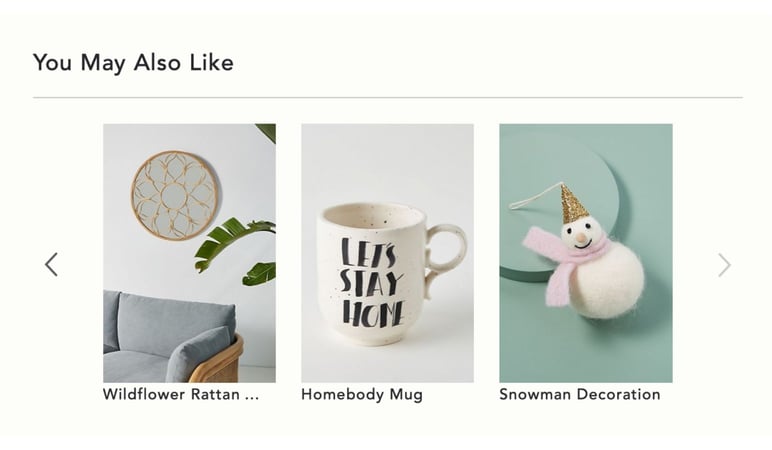This screenshot has width=772, height=450.
Task: Show previous recommended products with left arrow
Action: [51, 265]
